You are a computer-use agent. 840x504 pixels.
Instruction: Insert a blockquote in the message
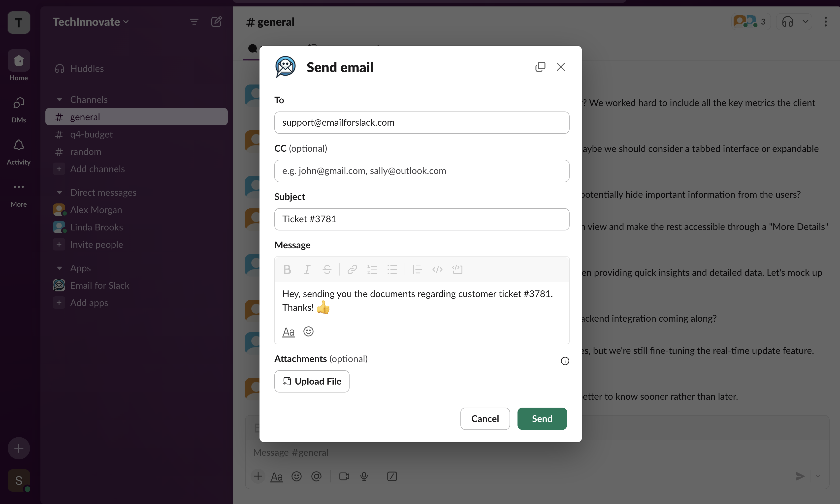(417, 270)
